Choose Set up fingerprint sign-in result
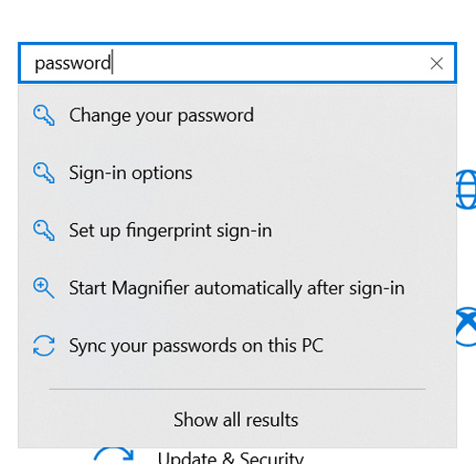The height and width of the screenshot is (464, 476). (x=237, y=231)
